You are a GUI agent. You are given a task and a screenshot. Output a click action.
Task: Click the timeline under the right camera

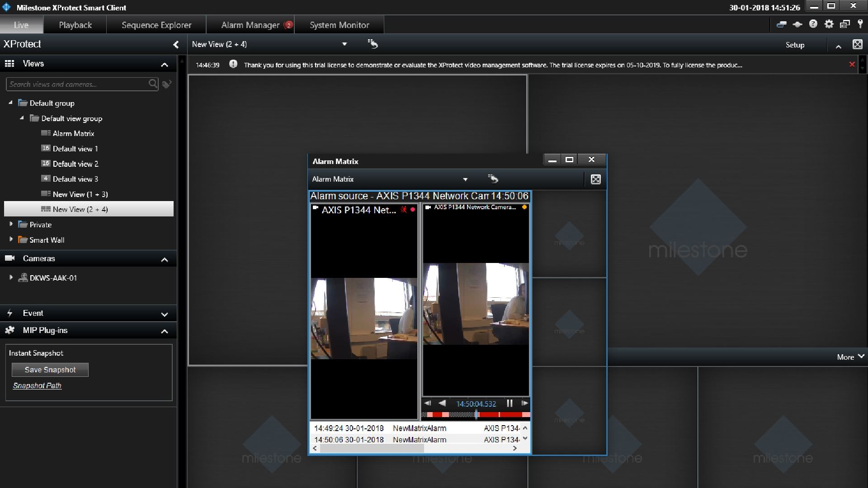point(476,414)
